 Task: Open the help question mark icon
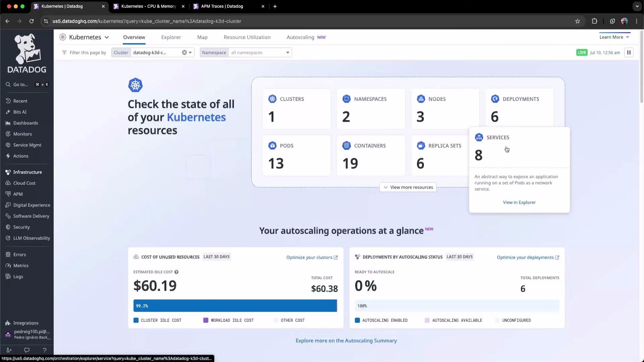tap(45, 350)
